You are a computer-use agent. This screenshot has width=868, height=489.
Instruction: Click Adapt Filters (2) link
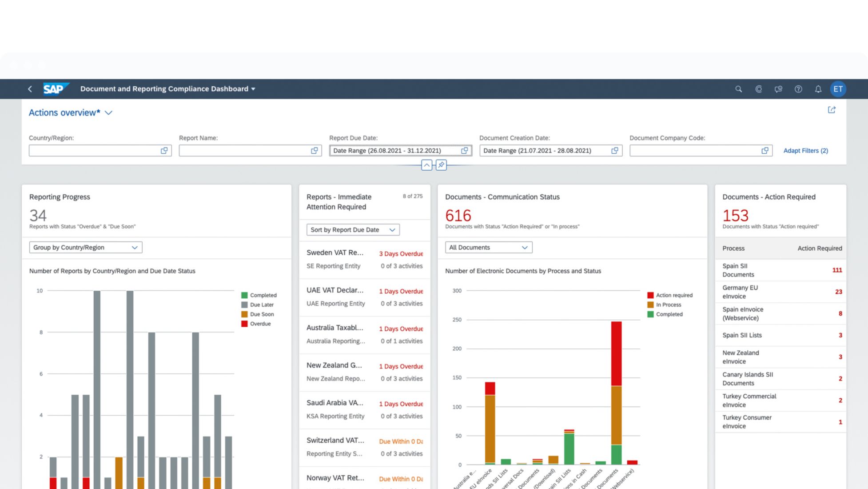tap(805, 151)
